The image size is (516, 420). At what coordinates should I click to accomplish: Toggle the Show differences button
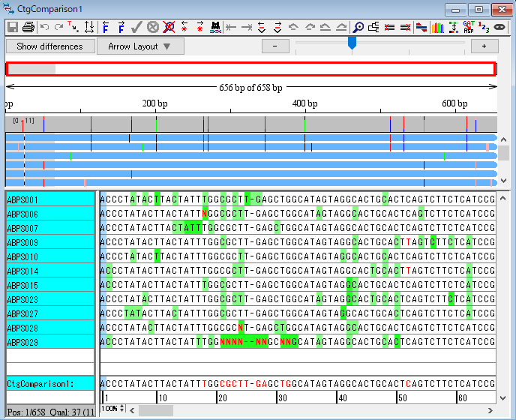pyautogui.click(x=50, y=46)
